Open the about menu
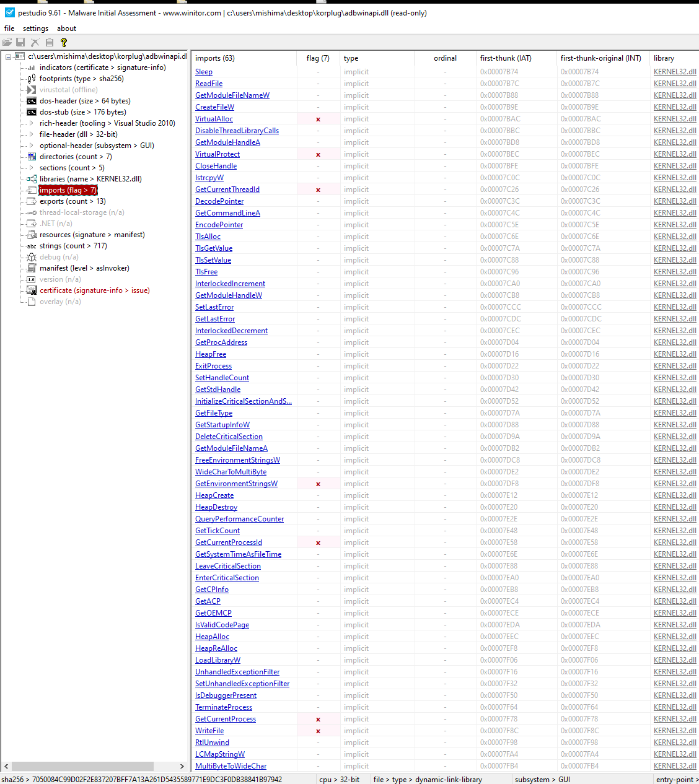This screenshot has height=784, width=699. (x=66, y=28)
